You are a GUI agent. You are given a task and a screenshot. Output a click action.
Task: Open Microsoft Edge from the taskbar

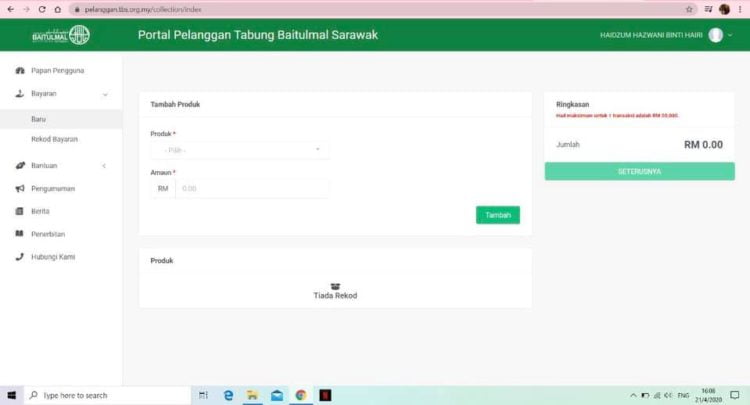pyautogui.click(x=229, y=395)
